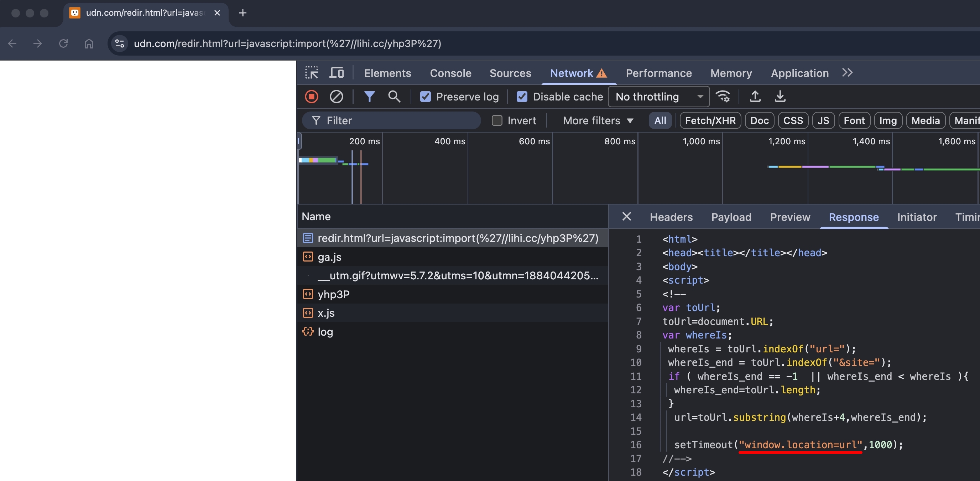The image size is (980, 481).
Task: Open the Headers tab
Action: pos(671,217)
